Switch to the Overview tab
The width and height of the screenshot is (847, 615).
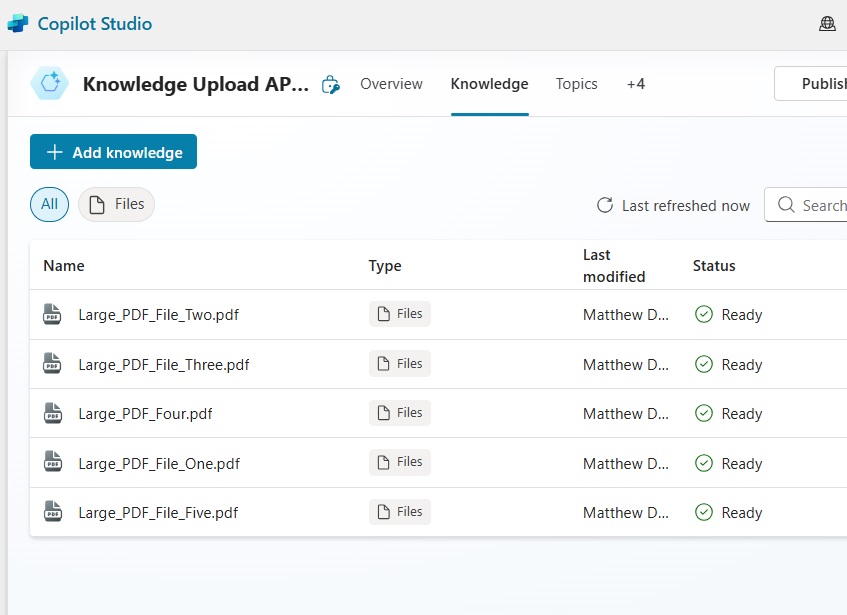391,84
